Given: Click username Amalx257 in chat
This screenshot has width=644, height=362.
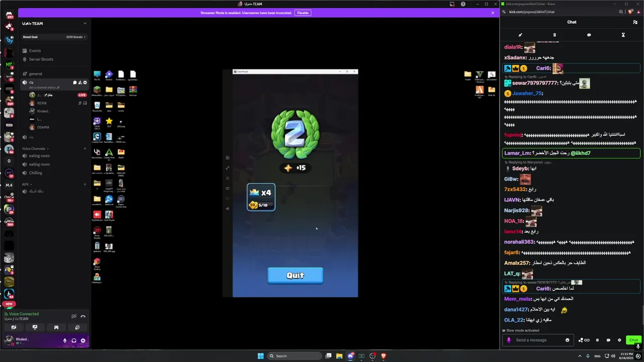Looking at the screenshot, I should (517, 263).
